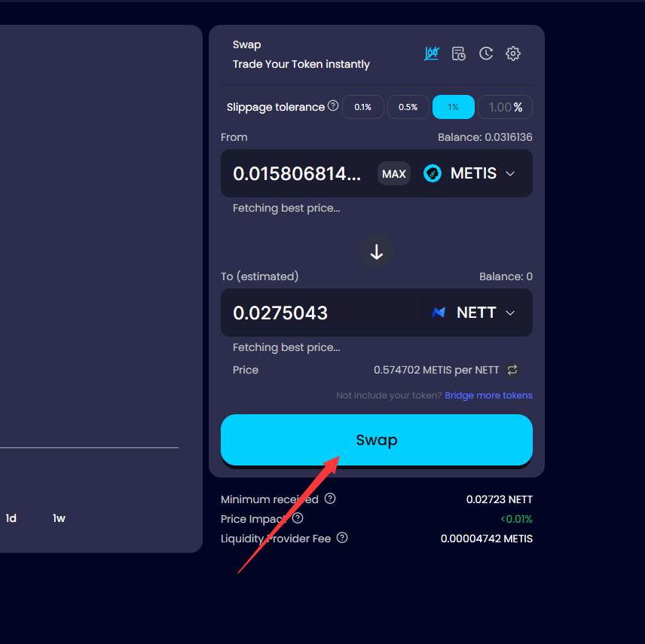Select the 1w chart timeframe

click(x=59, y=518)
